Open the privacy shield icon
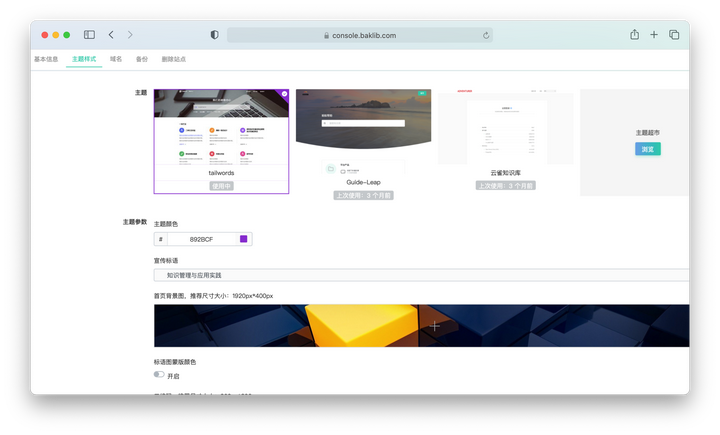The image size is (720, 435). pyautogui.click(x=214, y=35)
